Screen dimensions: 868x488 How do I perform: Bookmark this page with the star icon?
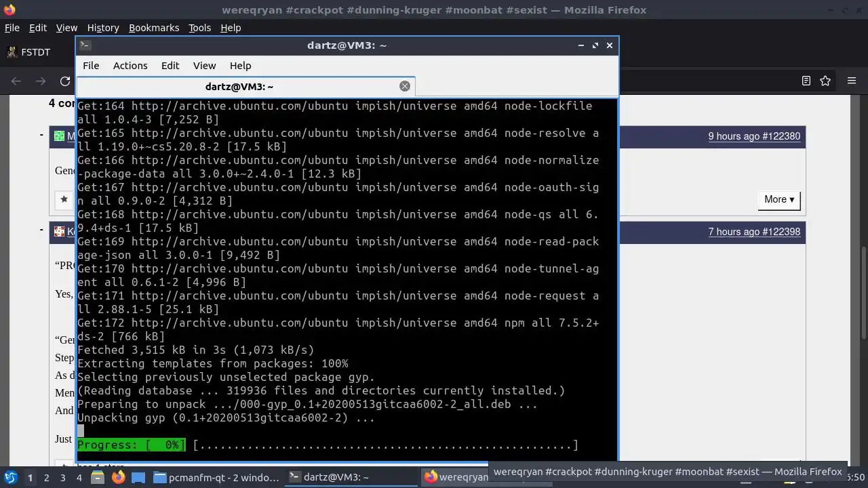click(825, 81)
